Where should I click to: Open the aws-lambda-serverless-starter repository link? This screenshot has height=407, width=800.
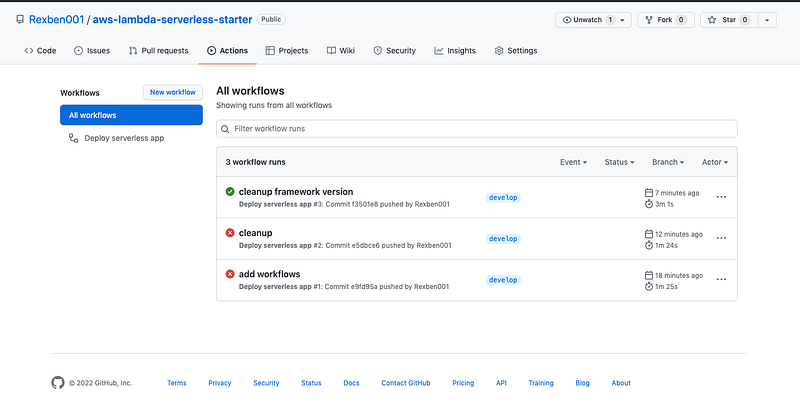coord(172,19)
